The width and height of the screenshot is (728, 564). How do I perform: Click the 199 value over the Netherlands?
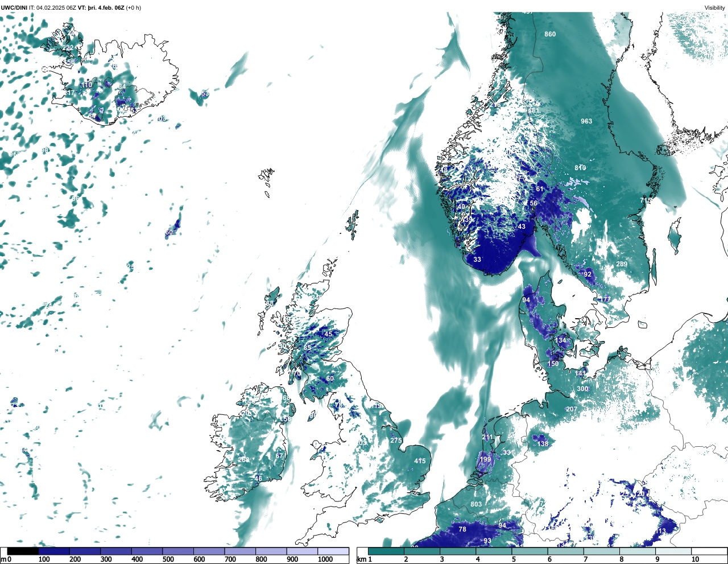pos(485,459)
